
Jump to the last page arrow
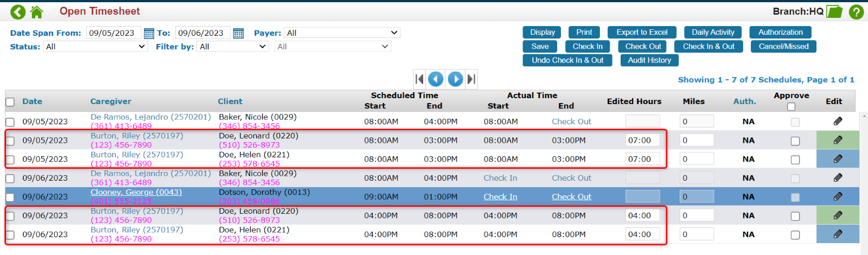coord(471,79)
